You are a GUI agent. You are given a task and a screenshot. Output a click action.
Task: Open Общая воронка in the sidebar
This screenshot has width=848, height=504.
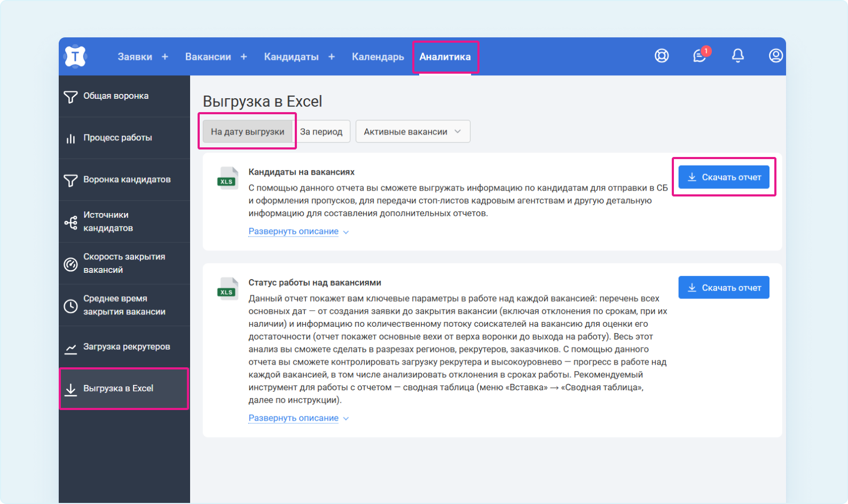click(x=116, y=96)
